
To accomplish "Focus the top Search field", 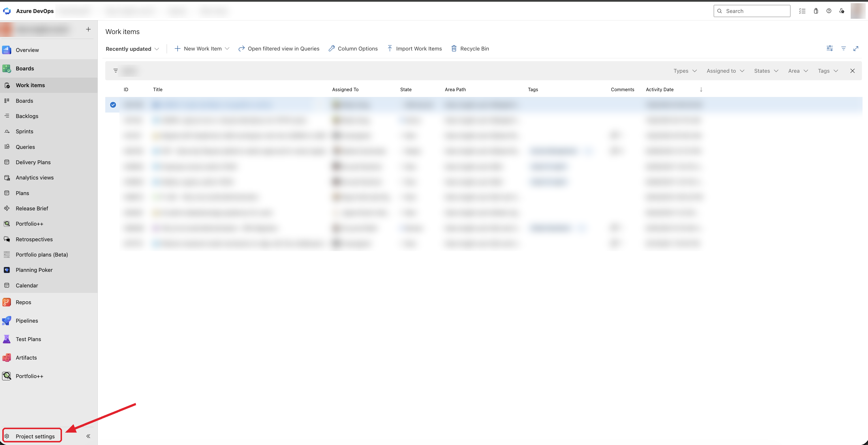I will (752, 11).
